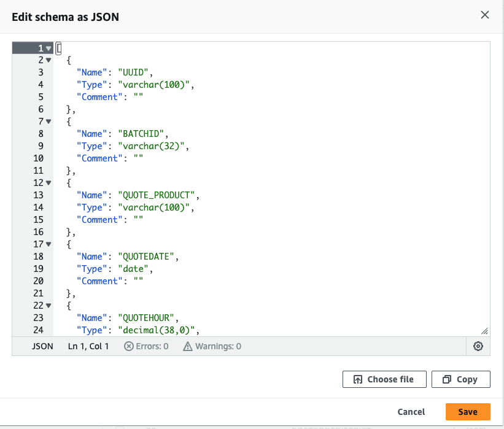
Task: Collapse the top-level JSON array on line 1
Action: (x=47, y=48)
